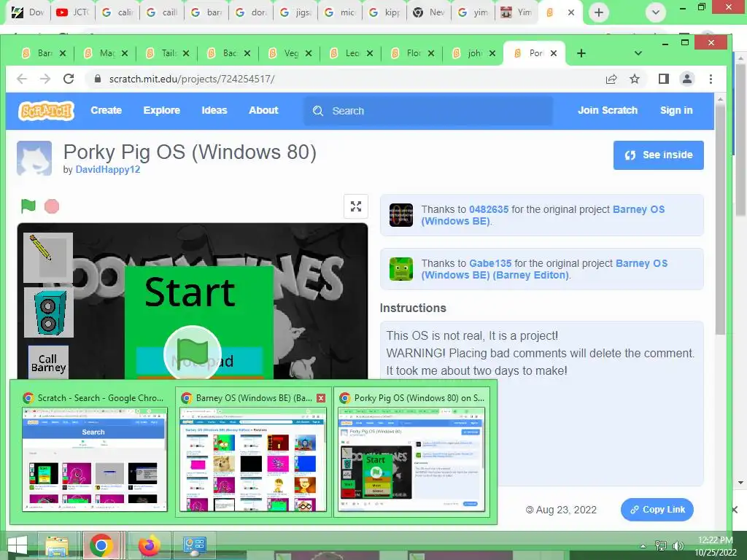Click the Call Barney button on the stage
Viewport: 747px width, 560px height.
click(x=48, y=363)
